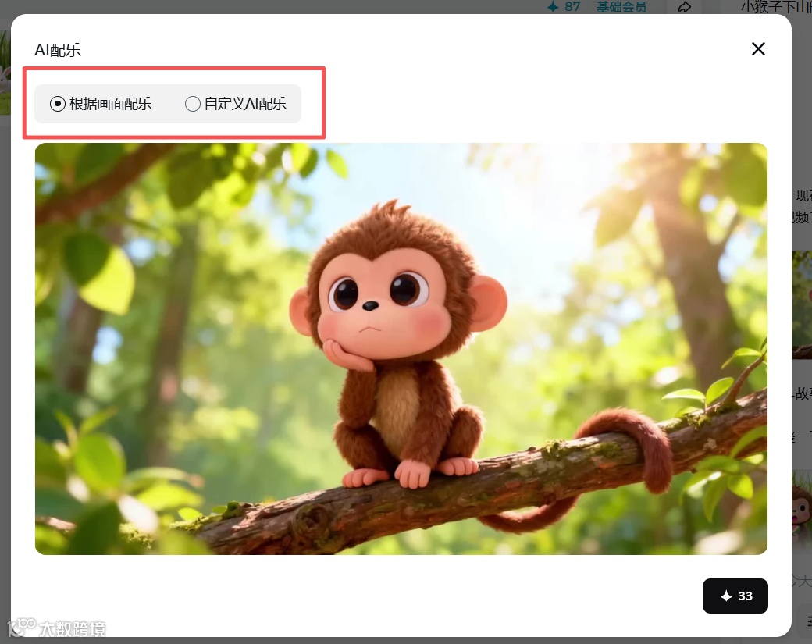Click the monkey preview image
This screenshot has height=644, width=812.
pyautogui.click(x=401, y=348)
